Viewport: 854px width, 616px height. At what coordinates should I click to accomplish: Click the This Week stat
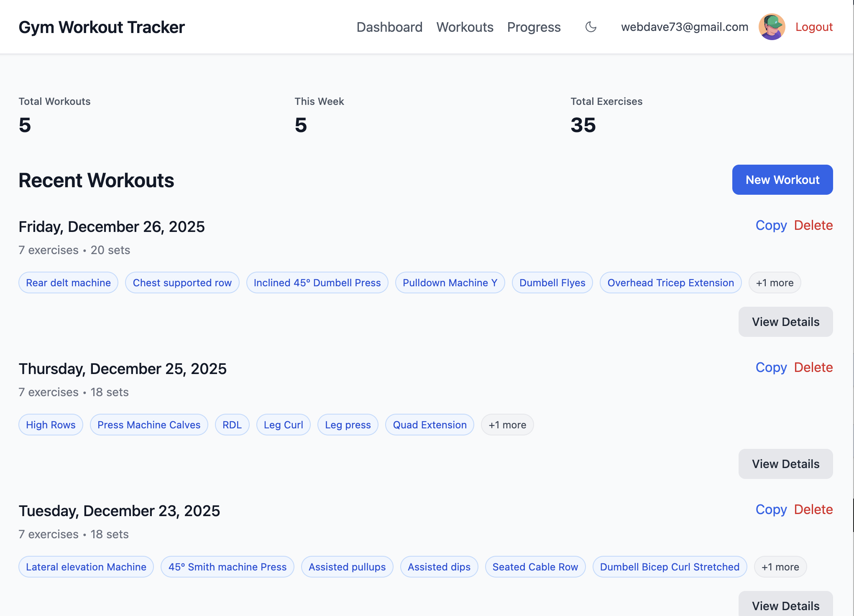pos(319,115)
